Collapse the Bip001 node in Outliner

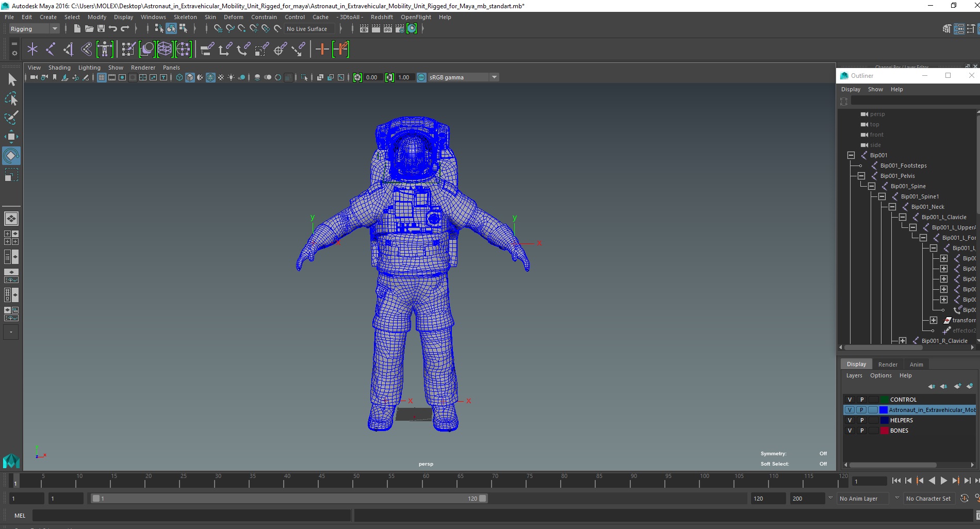tap(851, 155)
